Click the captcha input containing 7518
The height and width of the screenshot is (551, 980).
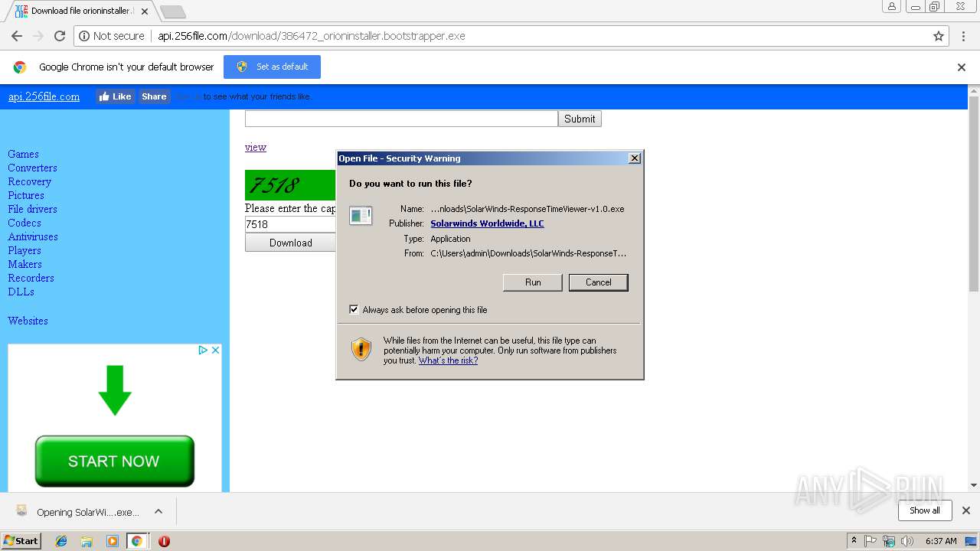pyautogui.click(x=290, y=224)
